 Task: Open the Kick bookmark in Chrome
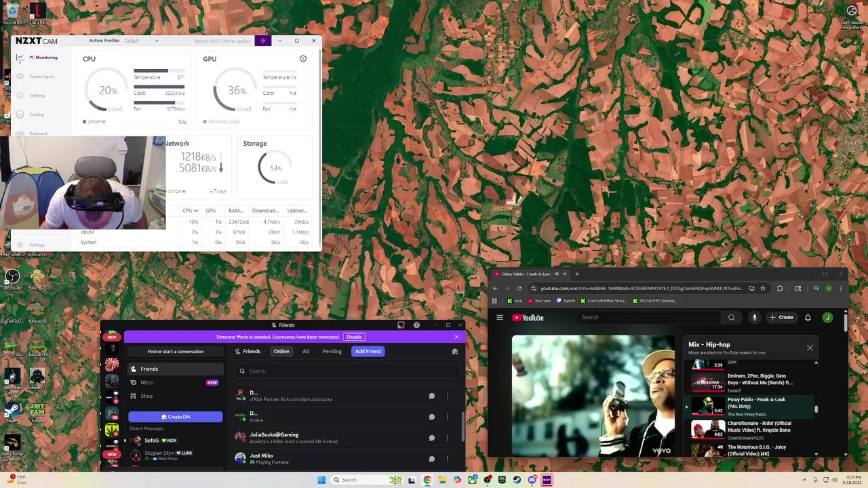[515, 301]
